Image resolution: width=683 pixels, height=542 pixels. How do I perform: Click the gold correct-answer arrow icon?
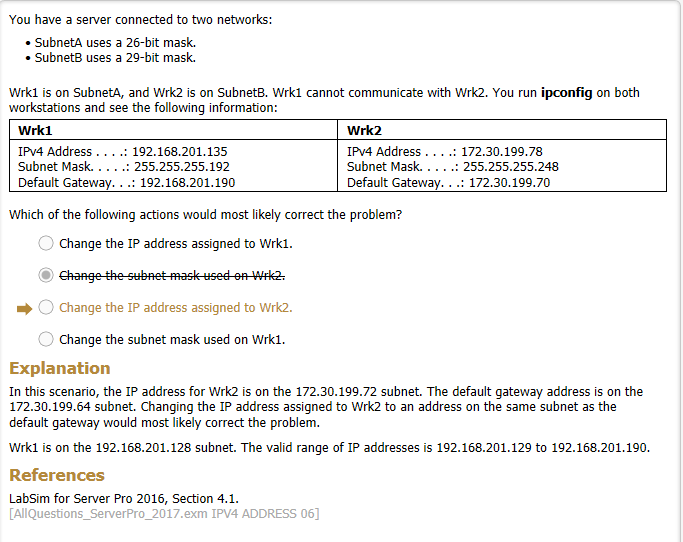tap(24, 309)
